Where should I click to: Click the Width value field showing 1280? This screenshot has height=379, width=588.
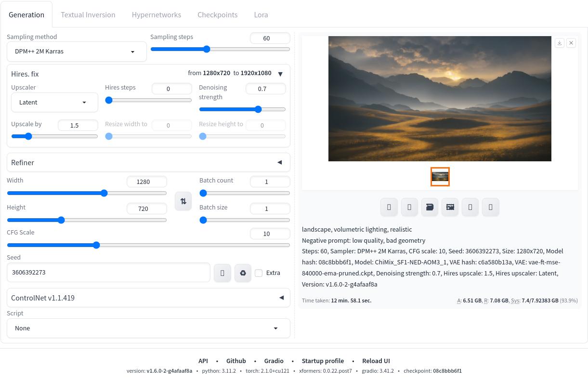click(x=146, y=182)
